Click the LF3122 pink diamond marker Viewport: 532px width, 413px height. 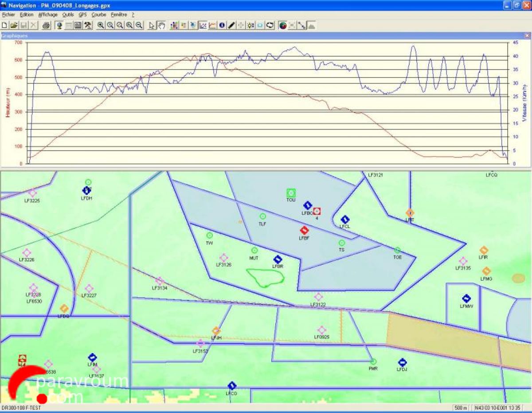pyautogui.click(x=318, y=297)
